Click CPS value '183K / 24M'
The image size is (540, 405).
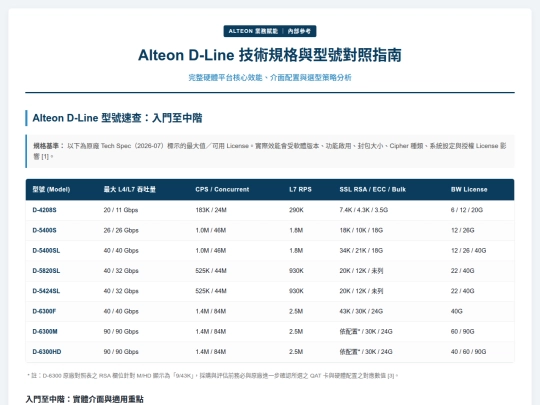coord(211,210)
